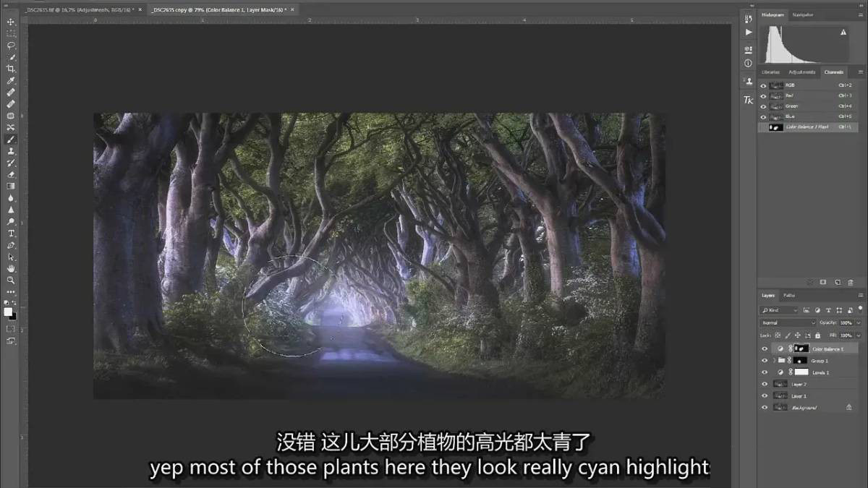Open the Actions play panel icon
The width and height of the screenshot is (868, 488).
[x=749, y=32]
